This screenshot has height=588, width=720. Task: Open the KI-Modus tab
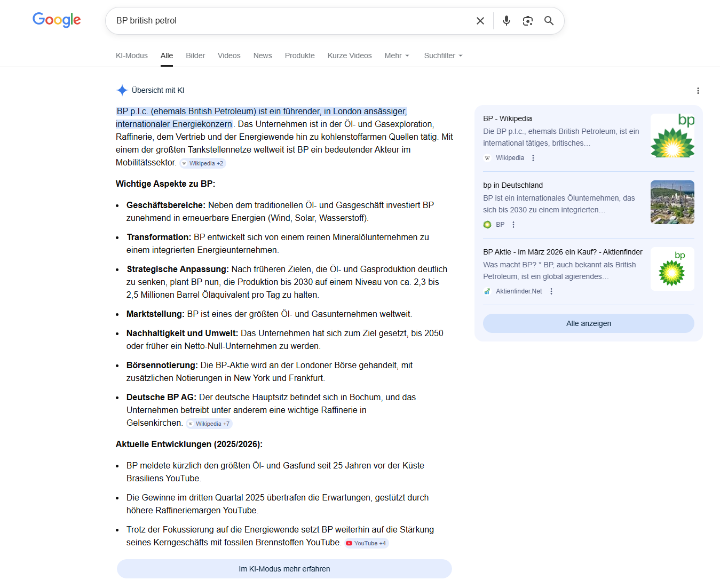[132, 55]
